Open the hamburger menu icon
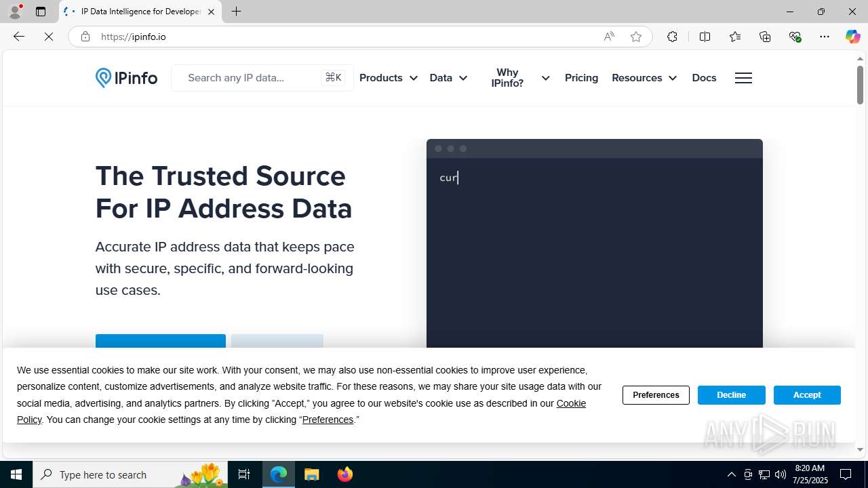The height and width of the screenshot is (488, 868). tap(743, 78)
